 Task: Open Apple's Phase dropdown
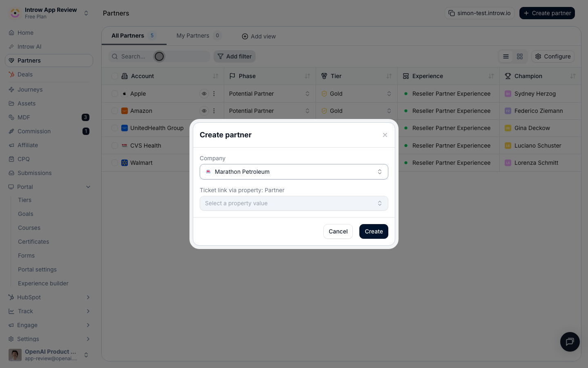pos(269,94)
